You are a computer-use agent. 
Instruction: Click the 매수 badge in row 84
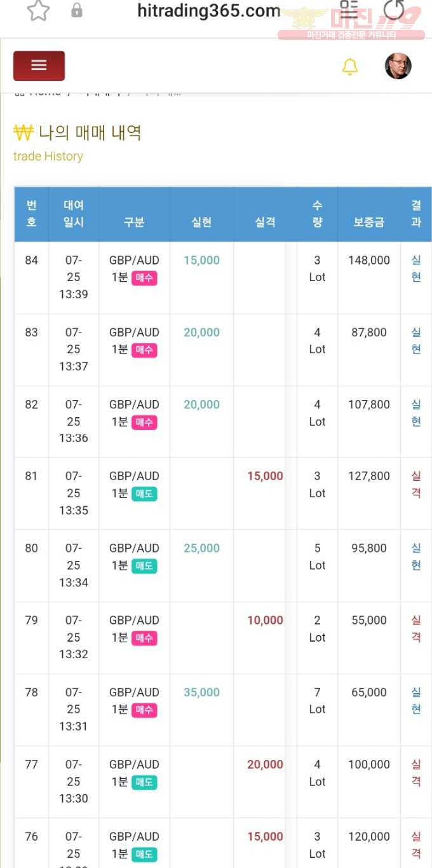(144, 278)
